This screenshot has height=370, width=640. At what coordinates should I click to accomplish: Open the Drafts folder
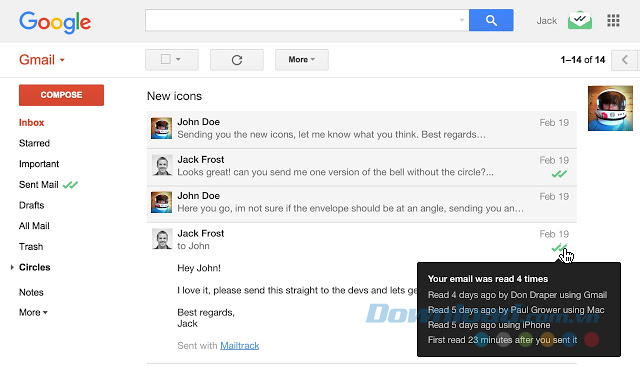point(31,205)
